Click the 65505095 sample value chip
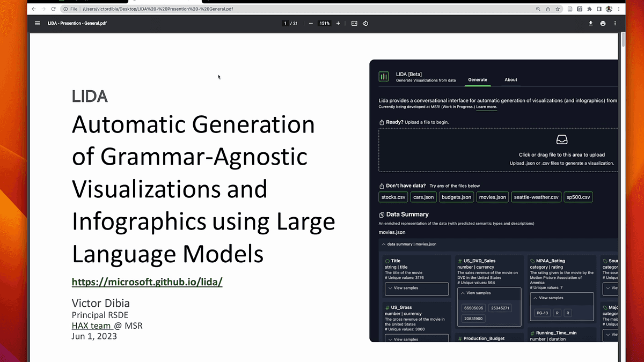Viewport: 644px width, 362px height. pyautogui.click(x=473, y=308)
